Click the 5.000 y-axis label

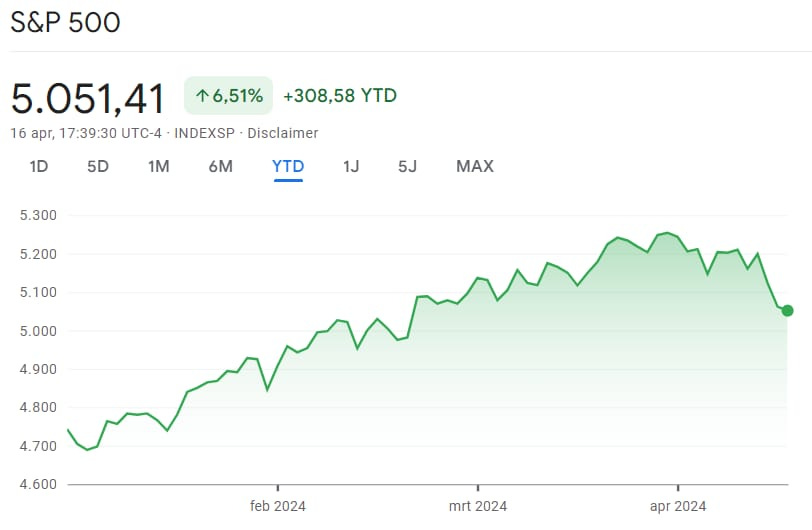[38, 331]
